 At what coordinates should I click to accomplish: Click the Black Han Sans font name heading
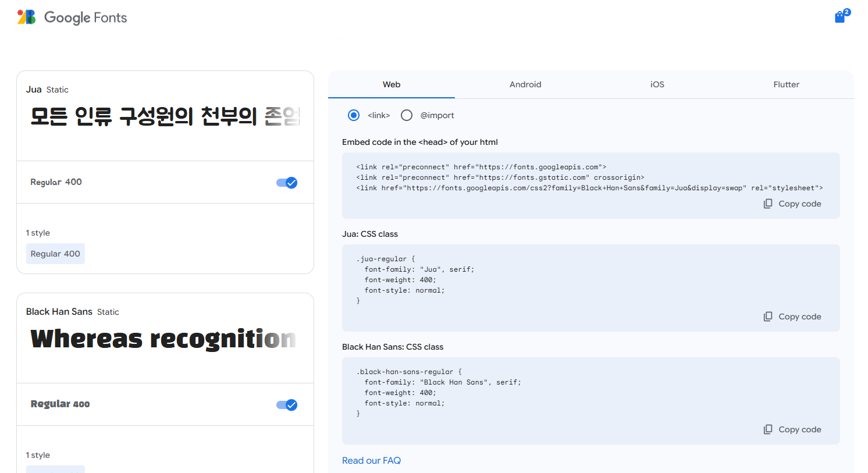coord(59,311)
